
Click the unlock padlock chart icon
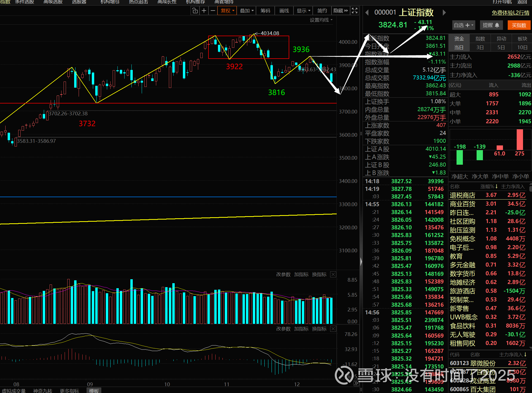(195, 11)
